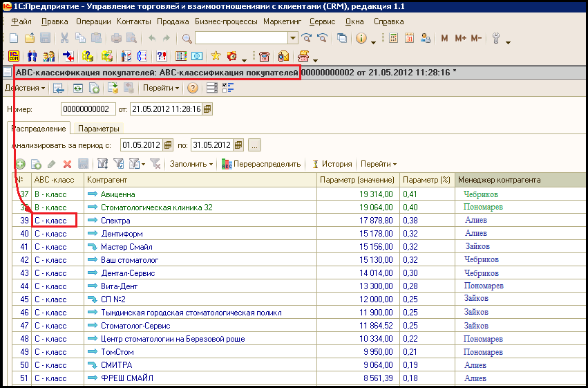Open the calendar picker for end date 31.05.2012

click(238, 145)
